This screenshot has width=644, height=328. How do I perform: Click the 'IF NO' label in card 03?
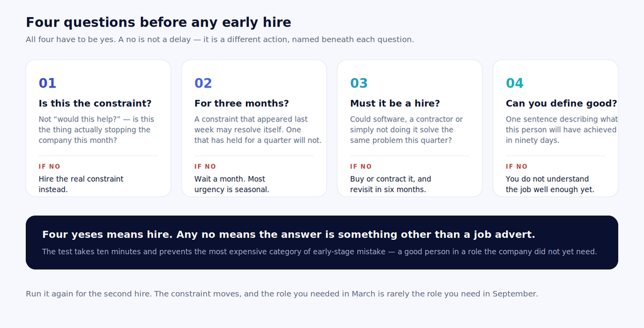(x=360, y=166)
